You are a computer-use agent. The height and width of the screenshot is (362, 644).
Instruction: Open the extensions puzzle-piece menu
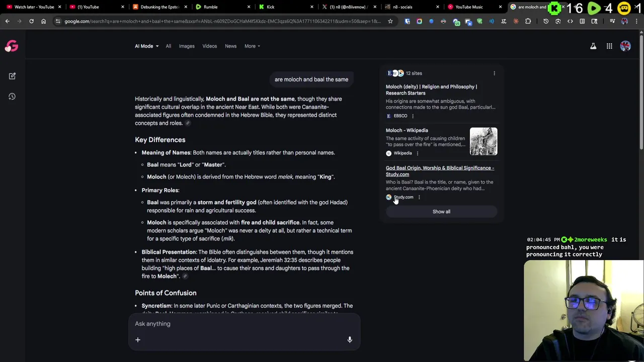528,21
